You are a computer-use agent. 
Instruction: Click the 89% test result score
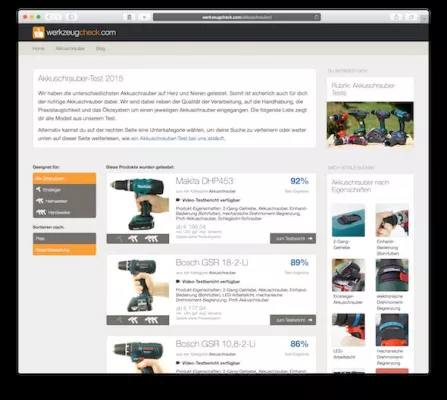point(299,263)
